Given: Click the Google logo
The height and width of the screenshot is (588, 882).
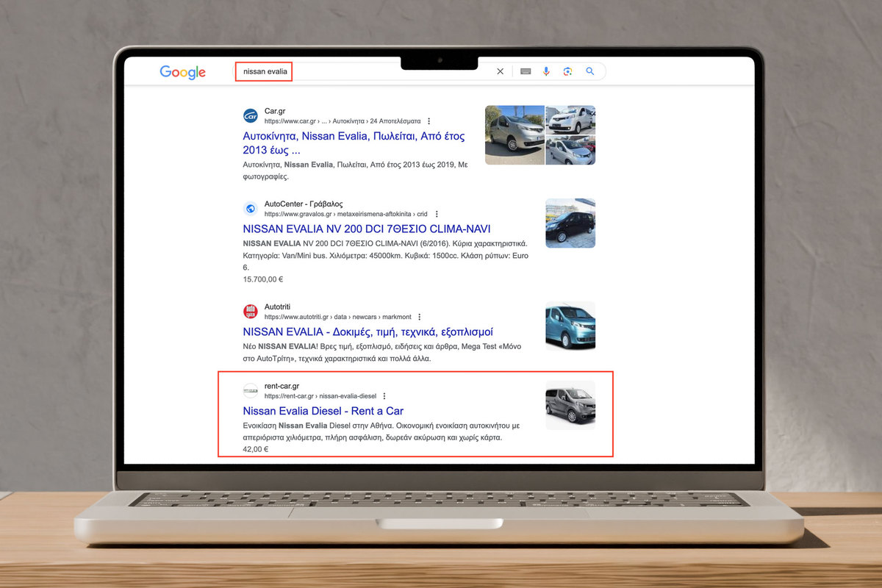Looking at the screenshot, I should pyautogui.click(x=182, y=72).
